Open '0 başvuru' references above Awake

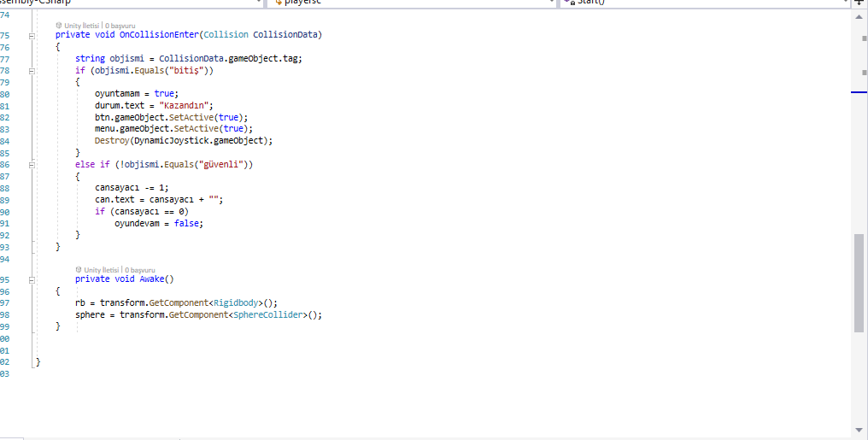pos(140,270)
